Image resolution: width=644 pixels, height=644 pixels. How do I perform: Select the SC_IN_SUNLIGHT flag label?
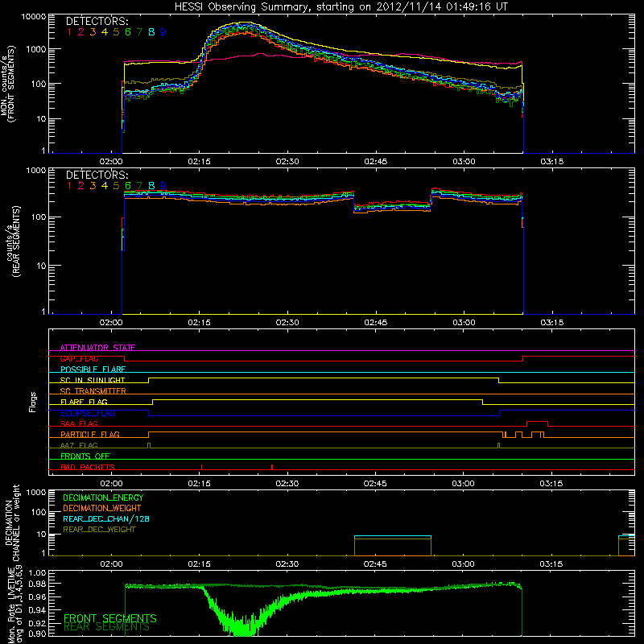[93, 380]
